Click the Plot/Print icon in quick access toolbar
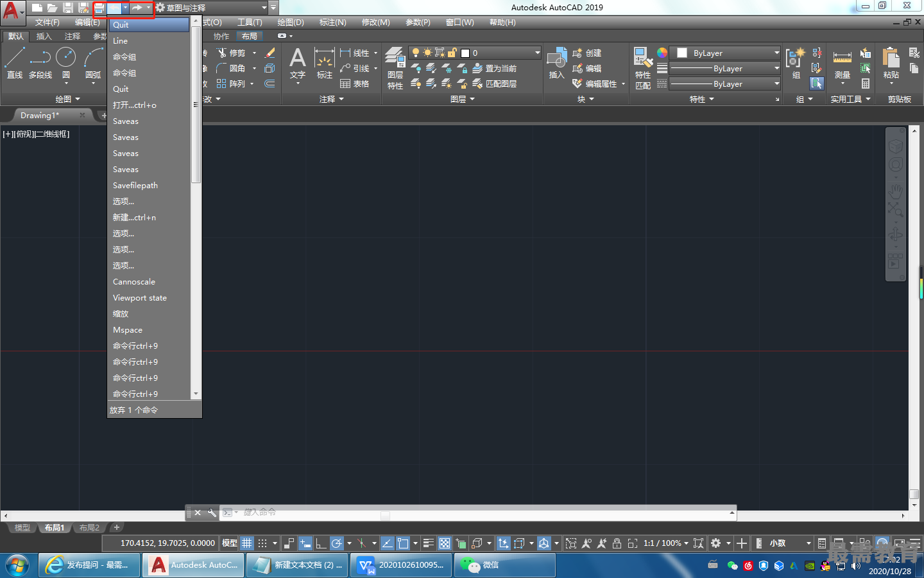 pyautogui.click(x=99, y=8)
